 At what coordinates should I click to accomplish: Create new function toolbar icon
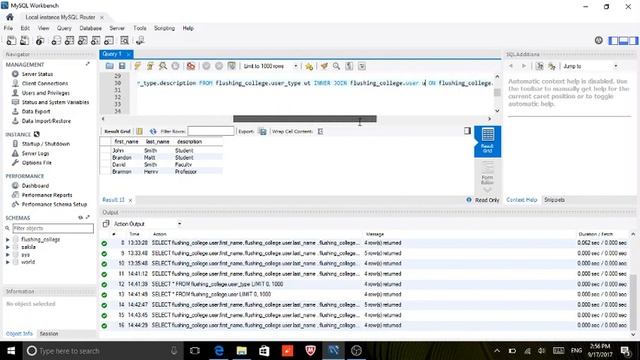tap(109, 40)
